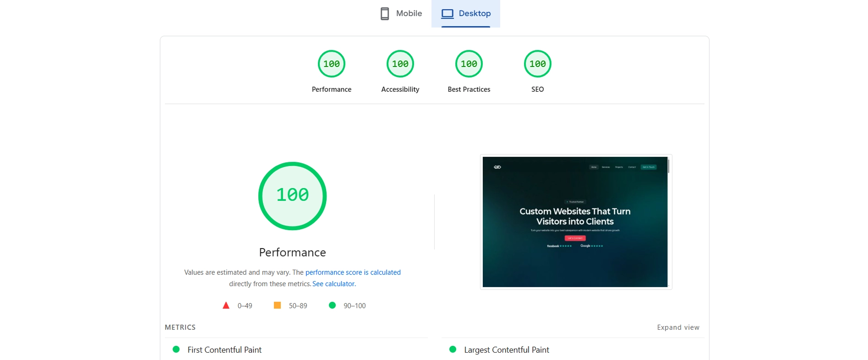
Task: Jump to Best Practices category label
Action: click(x=469, y=89)
